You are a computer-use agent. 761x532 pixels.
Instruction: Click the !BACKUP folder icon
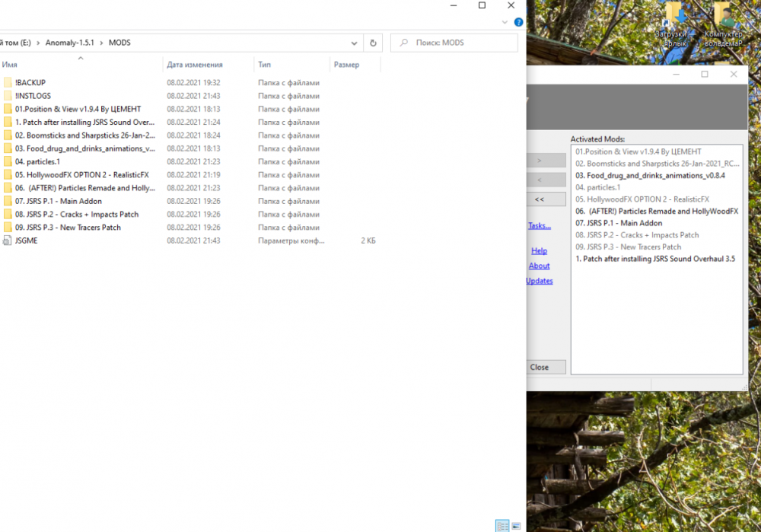click(x=8, y=82)
